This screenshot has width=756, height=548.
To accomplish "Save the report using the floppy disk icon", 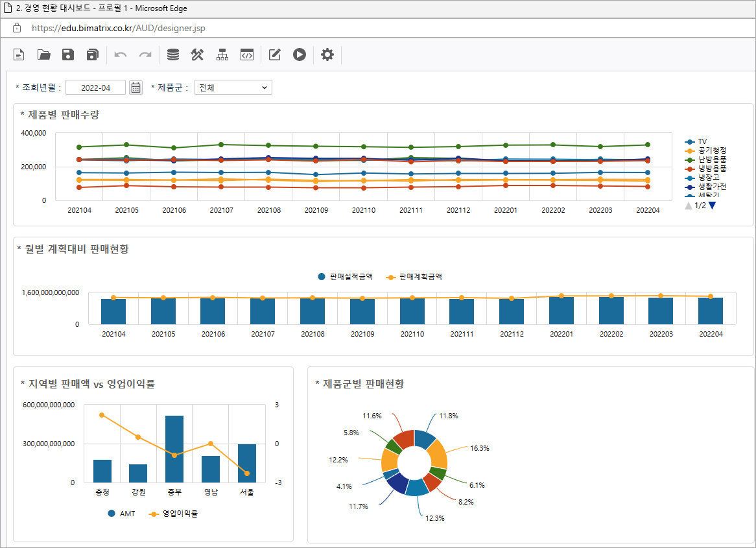I will [x=68, y=55].
